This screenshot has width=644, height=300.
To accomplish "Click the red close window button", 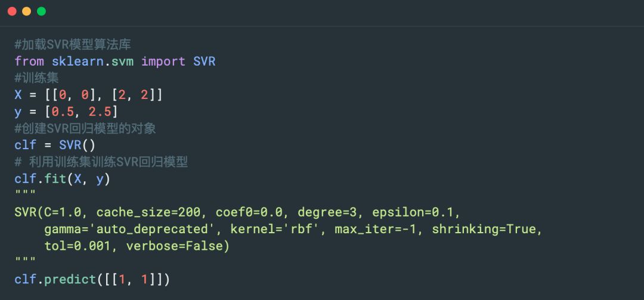I will coord(12,11).
